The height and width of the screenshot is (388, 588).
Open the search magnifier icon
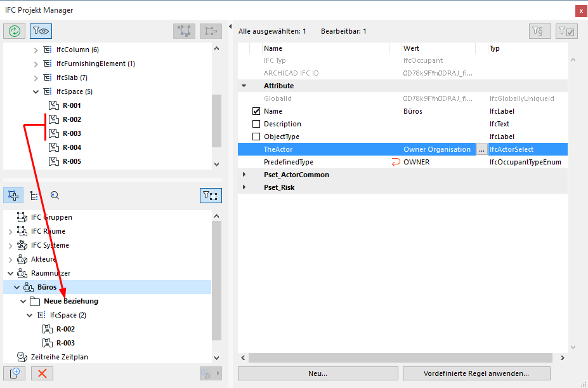pyautogui.click(x=55, y=196)
